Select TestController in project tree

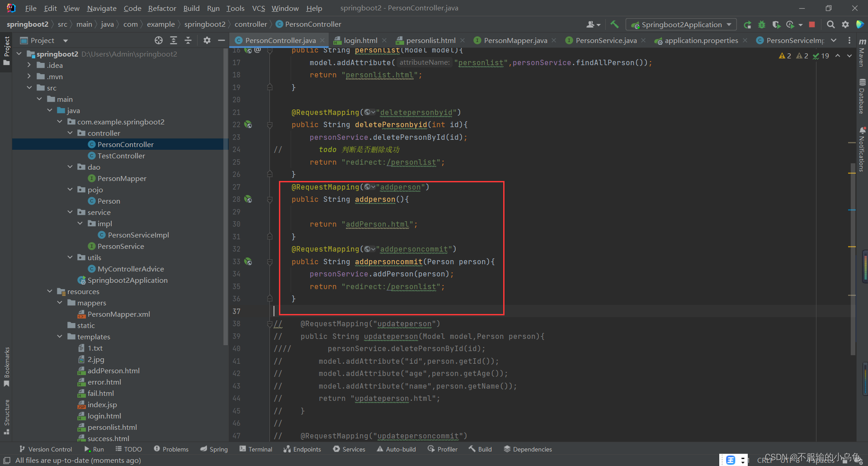(x=121, y=156)
